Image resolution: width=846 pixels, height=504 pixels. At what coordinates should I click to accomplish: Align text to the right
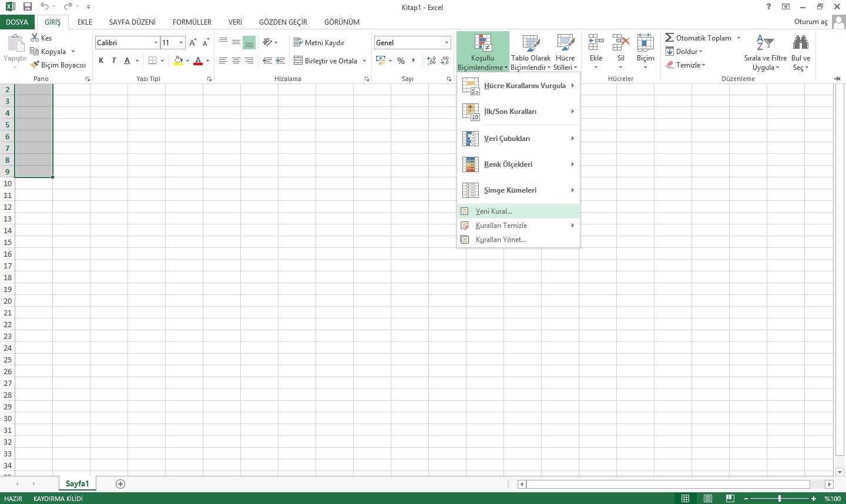click(x=249, y=61)
